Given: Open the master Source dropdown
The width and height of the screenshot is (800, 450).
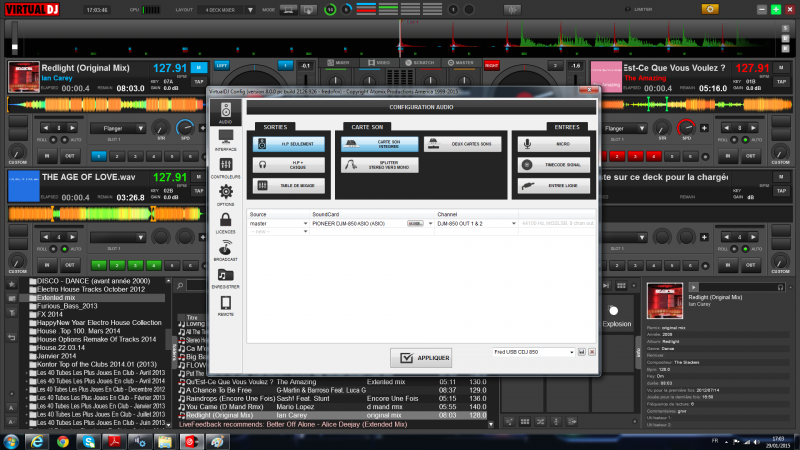Looking at the screenshot, I should [279, 223].
